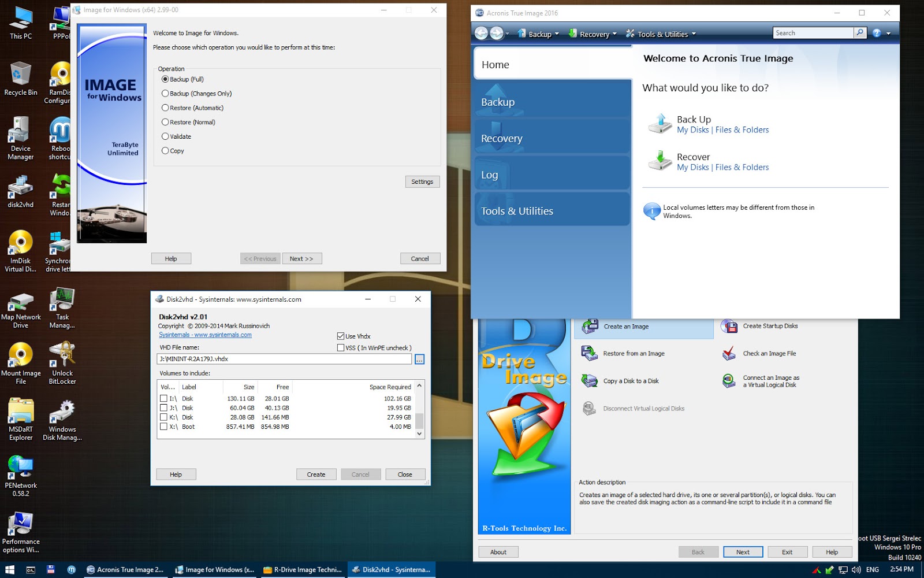Click Next >> in Image for Windows
Image resolution: width=924 pixels, height=578 pixels.
tap(301, 259)
